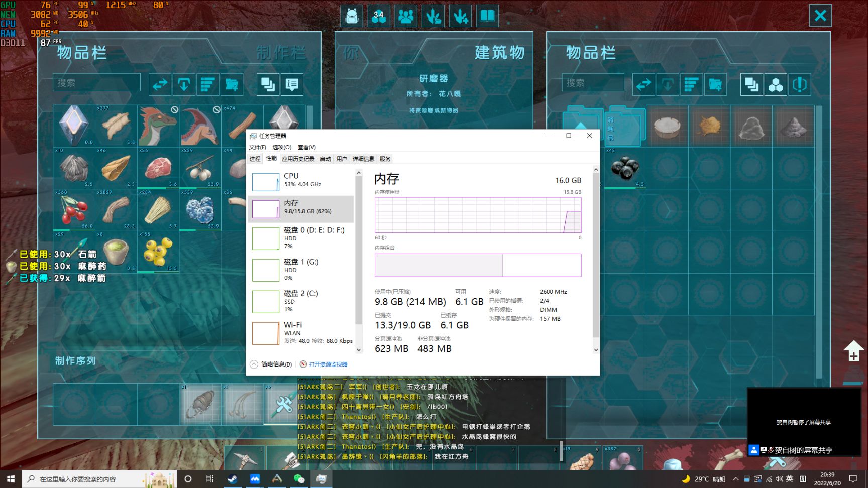Switch to the 用户 tab
868x488 pixels.
342,159
